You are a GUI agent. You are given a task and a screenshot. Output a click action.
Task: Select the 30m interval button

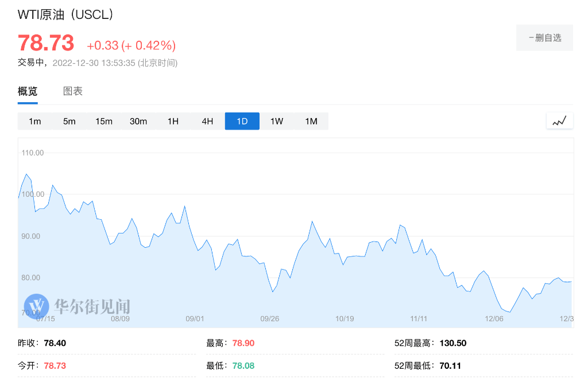pyautogui.click(x=138, y=121)
